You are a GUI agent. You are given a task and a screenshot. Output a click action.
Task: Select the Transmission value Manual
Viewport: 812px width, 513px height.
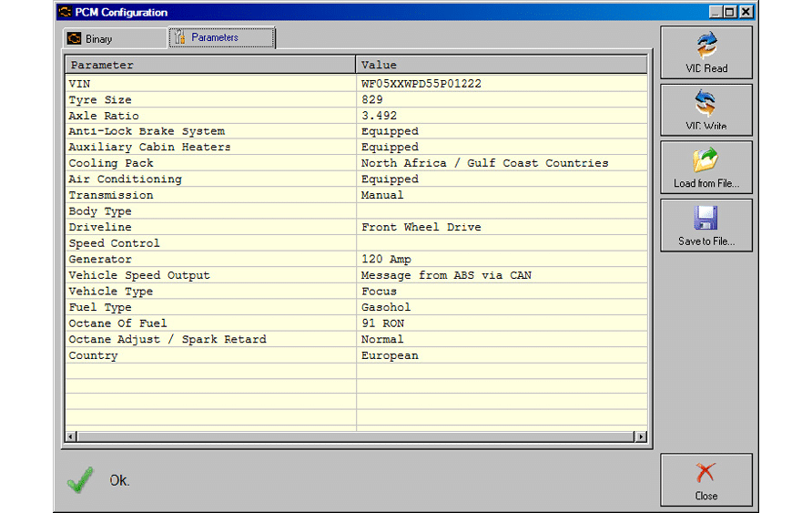pyautogui.click(x=382, y=195)
